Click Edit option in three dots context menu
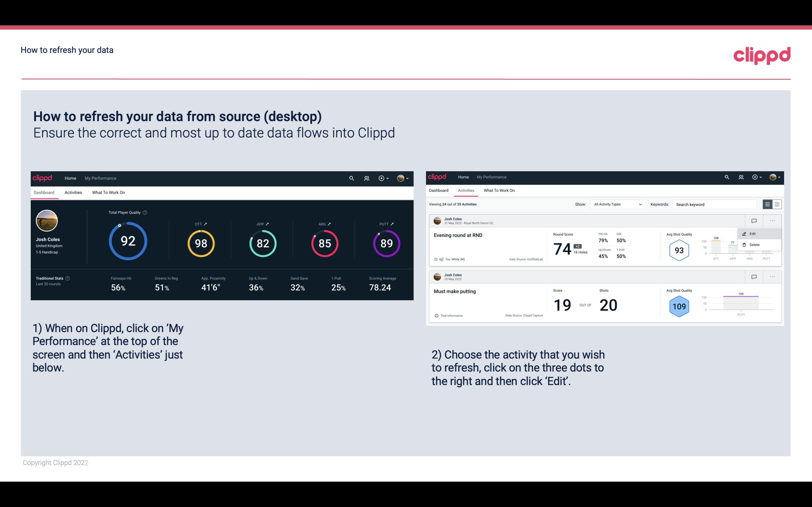The height and width of the screenshot is (507, 812). (x=754, y=233)
